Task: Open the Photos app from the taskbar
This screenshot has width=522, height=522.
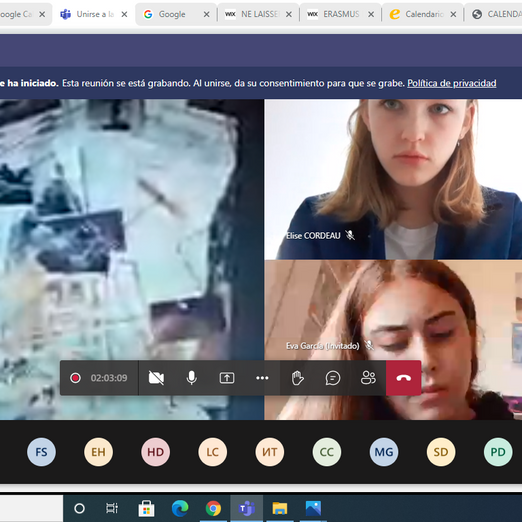Action: 313,508
